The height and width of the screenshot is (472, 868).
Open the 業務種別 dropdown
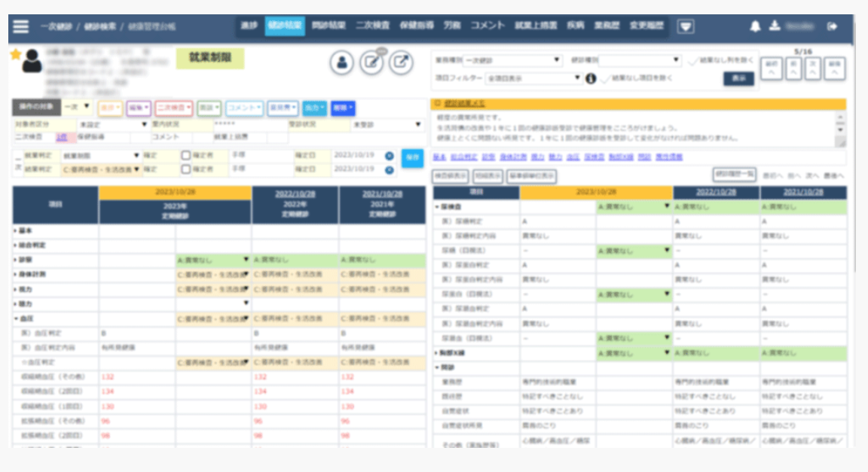pos(512,60)
